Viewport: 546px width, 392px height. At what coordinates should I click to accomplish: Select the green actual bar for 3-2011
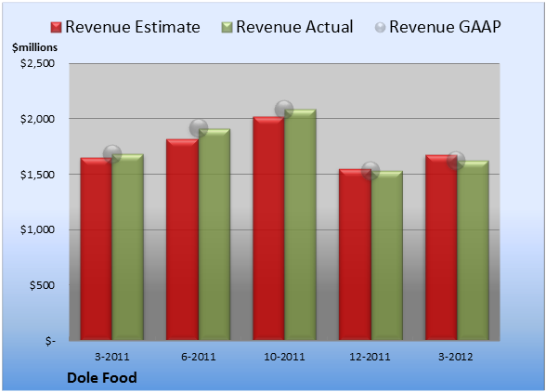[x=128, y=247]
